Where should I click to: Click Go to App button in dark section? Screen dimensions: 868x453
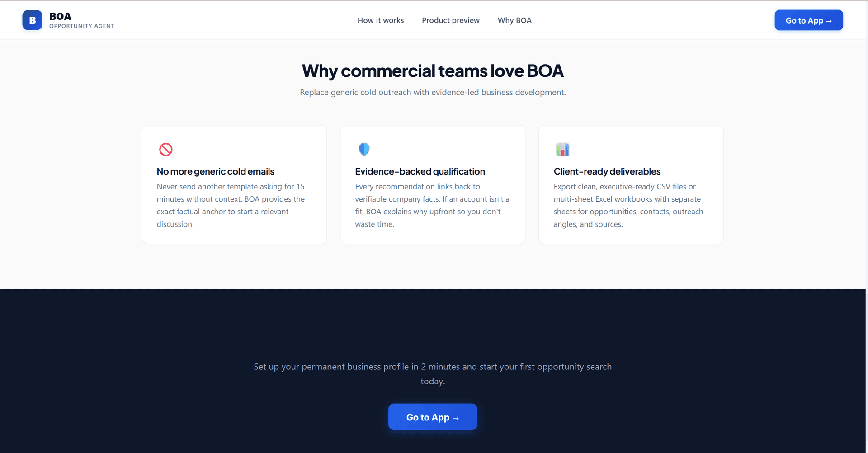tap(433, 417)
